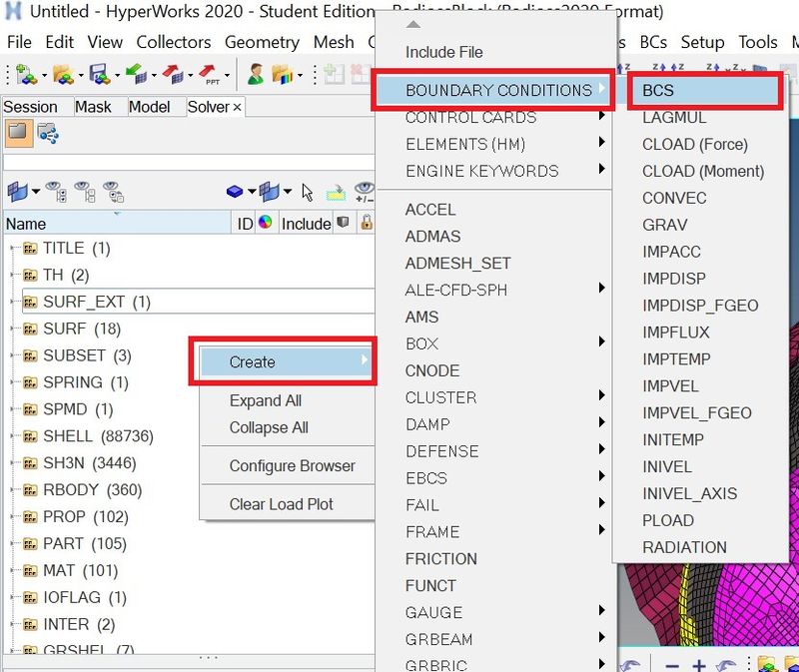Click the Save Model toolbar icon
The width and height of the screenshot is (799, 672).
[x=97, y=75]
